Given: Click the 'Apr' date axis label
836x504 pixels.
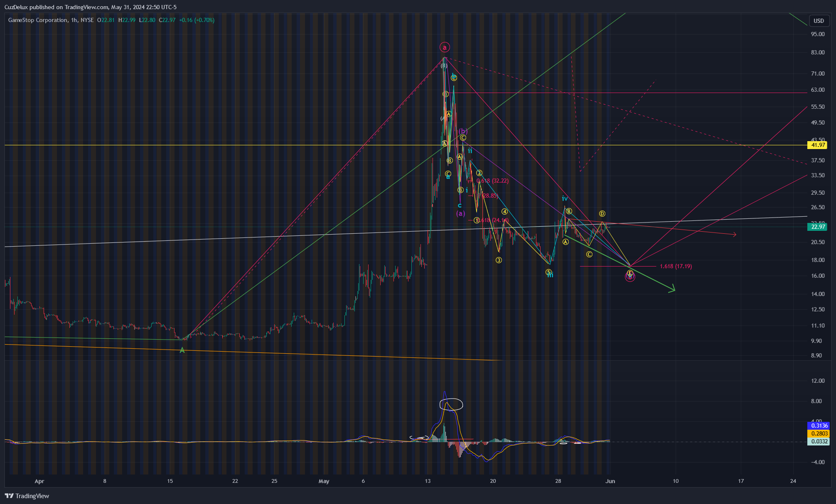Looking at the screenshot, I should (x=39, y=481).
